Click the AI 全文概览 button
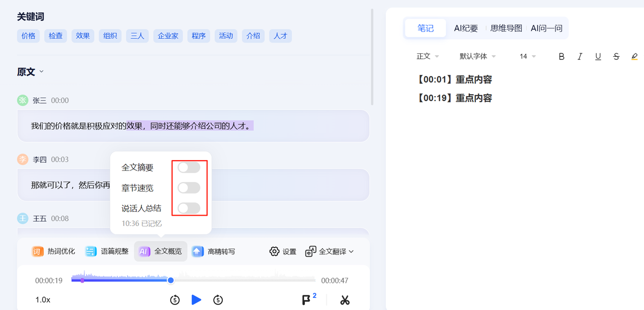Viewport: 644px width, 310px height. [x=160, y=251]
